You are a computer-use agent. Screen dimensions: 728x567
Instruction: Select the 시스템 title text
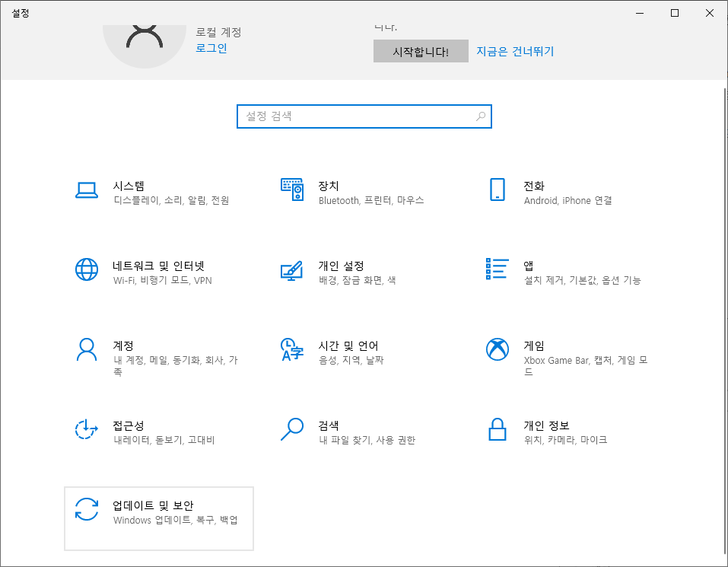129,186
